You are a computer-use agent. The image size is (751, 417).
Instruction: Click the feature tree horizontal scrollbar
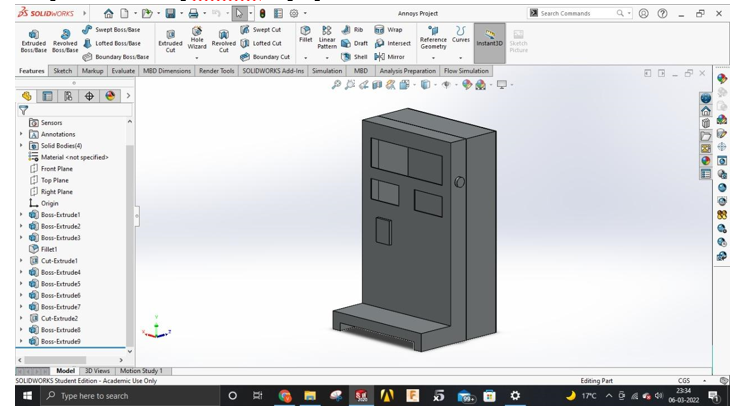pos(55,360)
